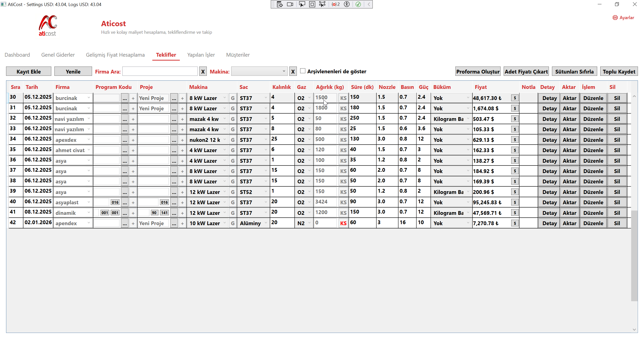Screen dimensions: 644x339
Task: Click the Firma Ara search field
Action: pyautogui.click(x=160, y=72)
